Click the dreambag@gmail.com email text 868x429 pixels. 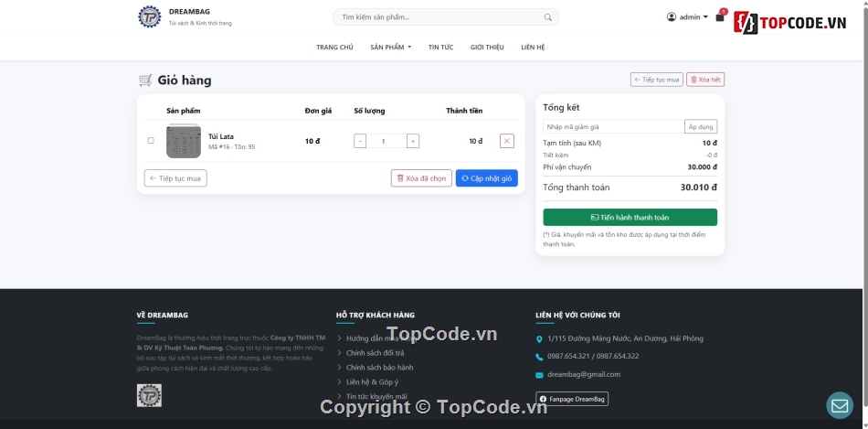click(x=584, y=375)
